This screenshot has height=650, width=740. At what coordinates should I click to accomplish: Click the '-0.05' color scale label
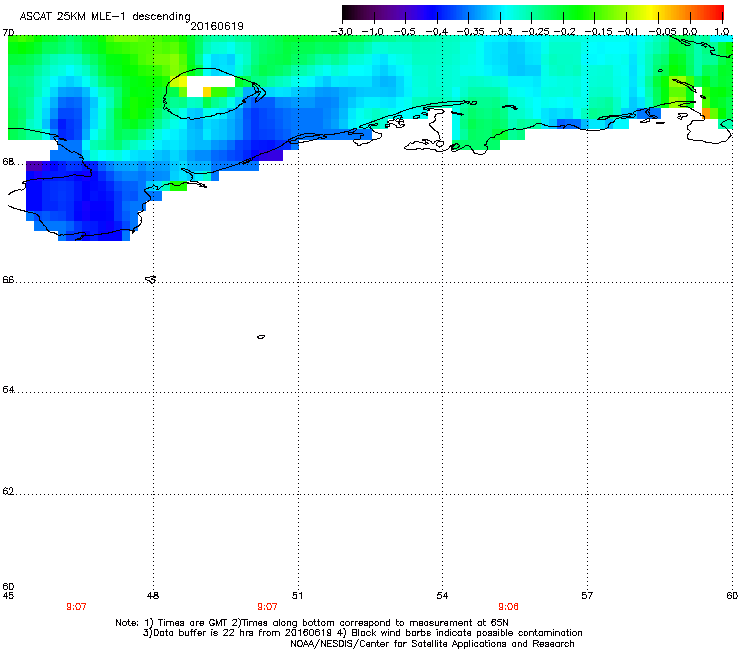pos(662,31)
